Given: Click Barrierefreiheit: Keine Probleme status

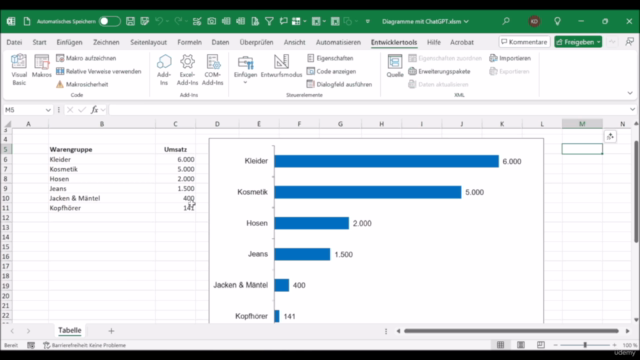Looking at the screenshot, I should click(x=84, y=345).
